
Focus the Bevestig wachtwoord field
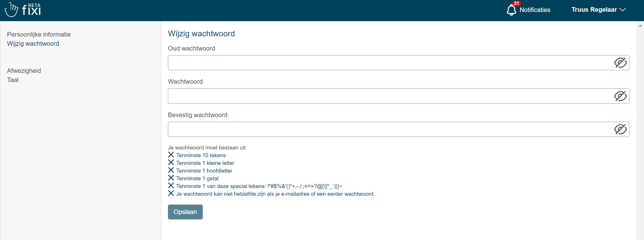coord(398,129)
